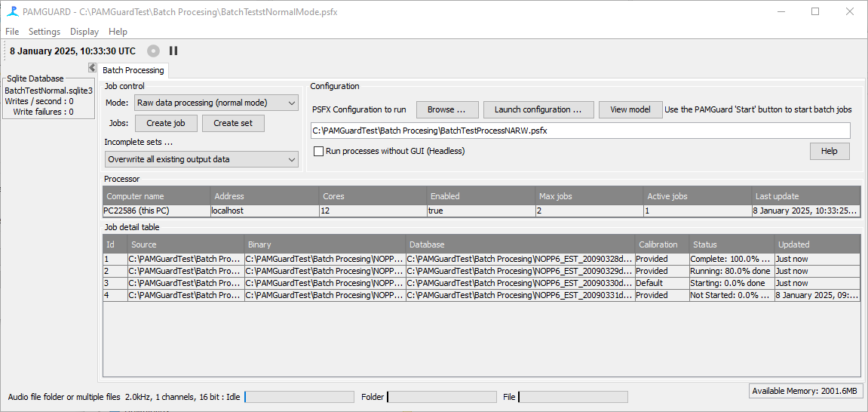Open the Overwrite all existing output data dropdown

[201, 159]
